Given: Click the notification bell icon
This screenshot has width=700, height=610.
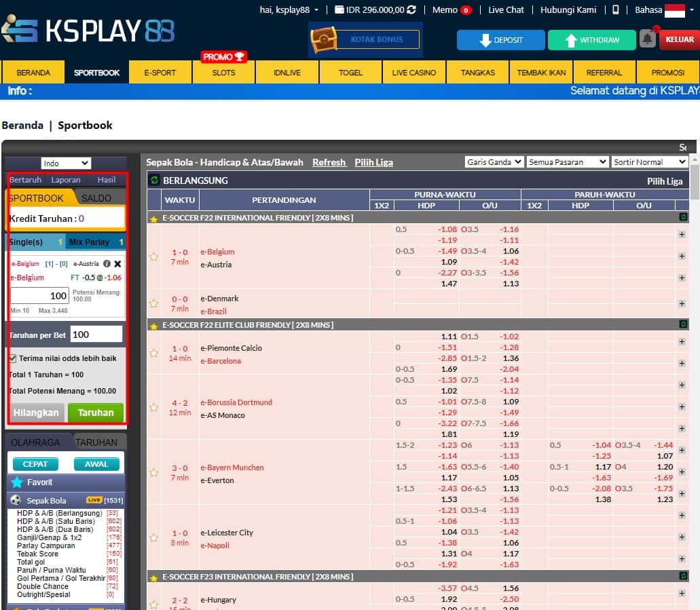Looking at the screenshot, I should click(x=648, y=39).
